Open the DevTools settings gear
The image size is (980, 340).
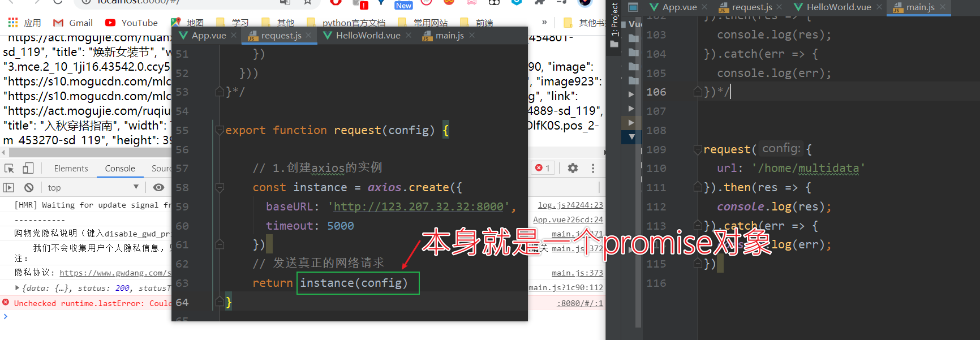click(x=573, y=168)
